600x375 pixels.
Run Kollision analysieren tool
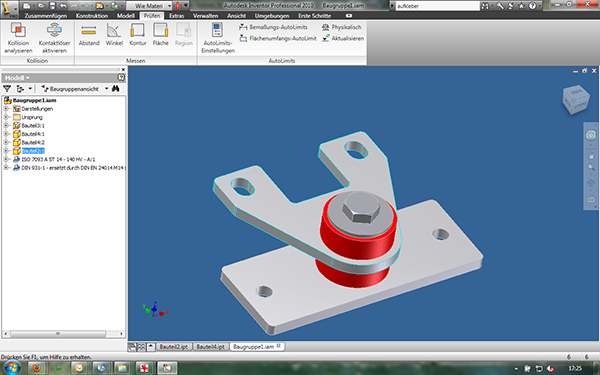[x=18, y=38]
